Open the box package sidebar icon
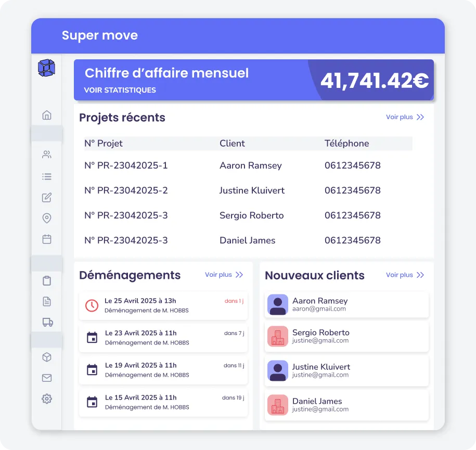The width and height of the screenshot is (476, 450). 47,357
